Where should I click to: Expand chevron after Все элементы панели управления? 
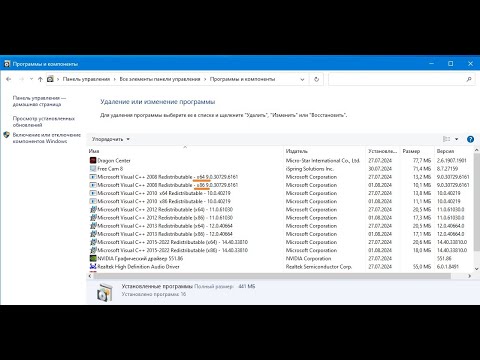[x=205, y=79]
